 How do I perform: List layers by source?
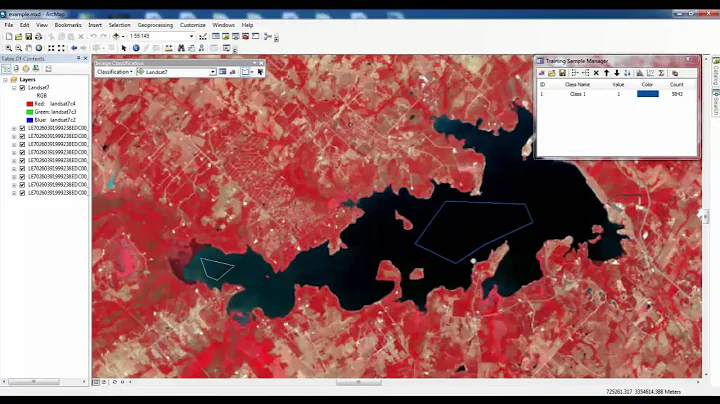click(x=16, y=69)
